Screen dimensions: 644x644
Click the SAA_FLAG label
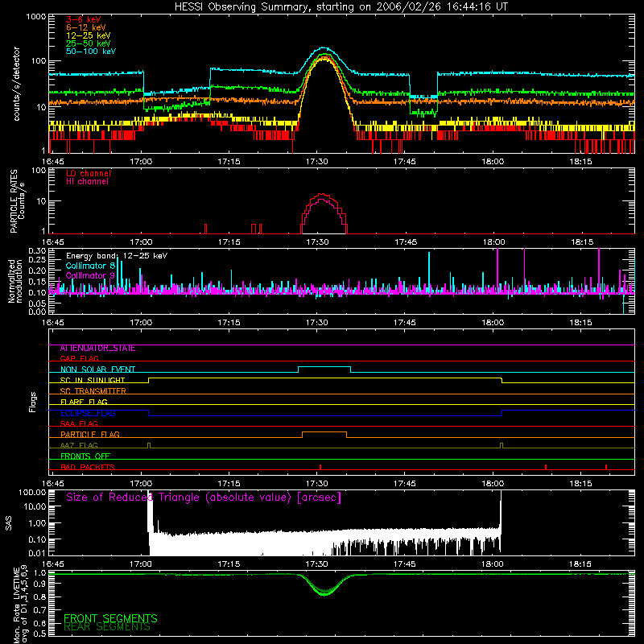pyautogui.click(x=79, y=423)
